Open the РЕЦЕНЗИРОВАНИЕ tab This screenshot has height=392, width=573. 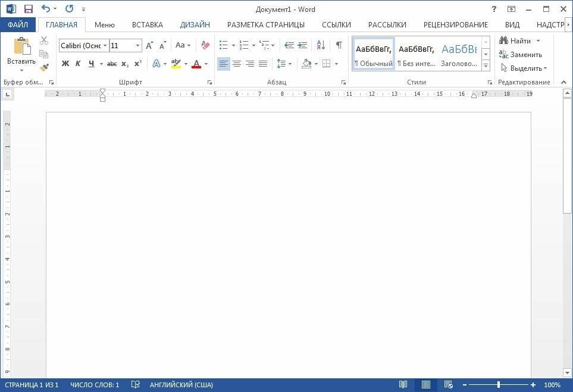(455, 25)
